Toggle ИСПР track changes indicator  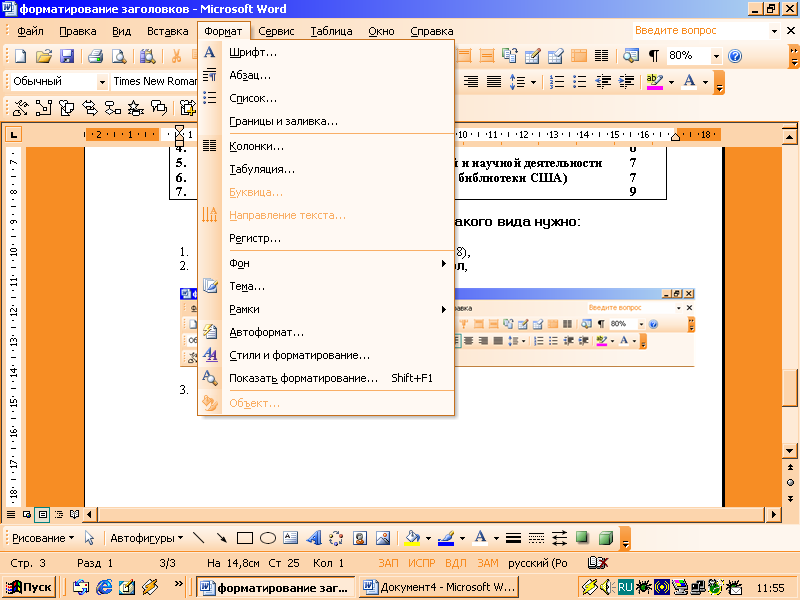click(421, 563)
